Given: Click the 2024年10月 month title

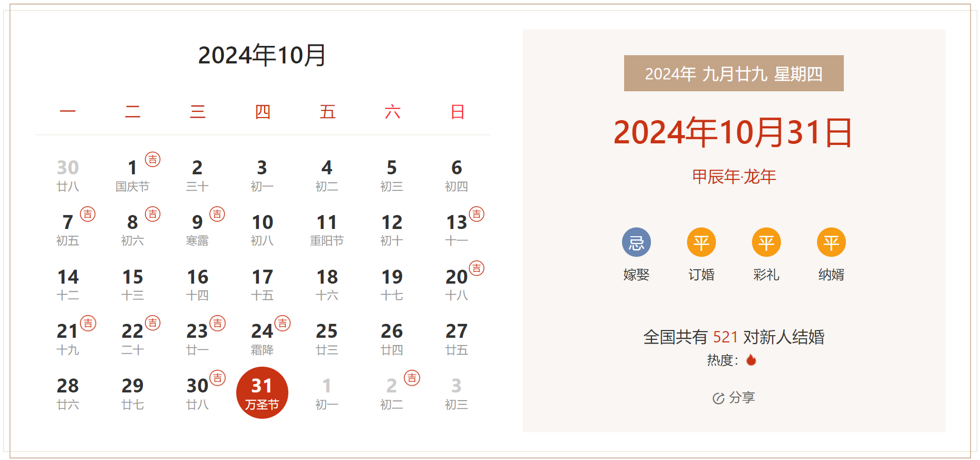Looking at the screenshot, I should click(262, 55).
